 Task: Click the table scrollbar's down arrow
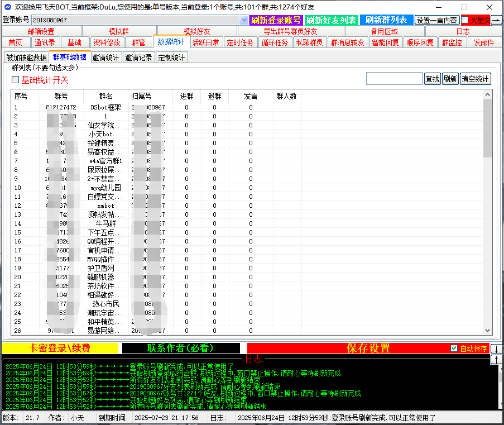(x=488, y=331)
